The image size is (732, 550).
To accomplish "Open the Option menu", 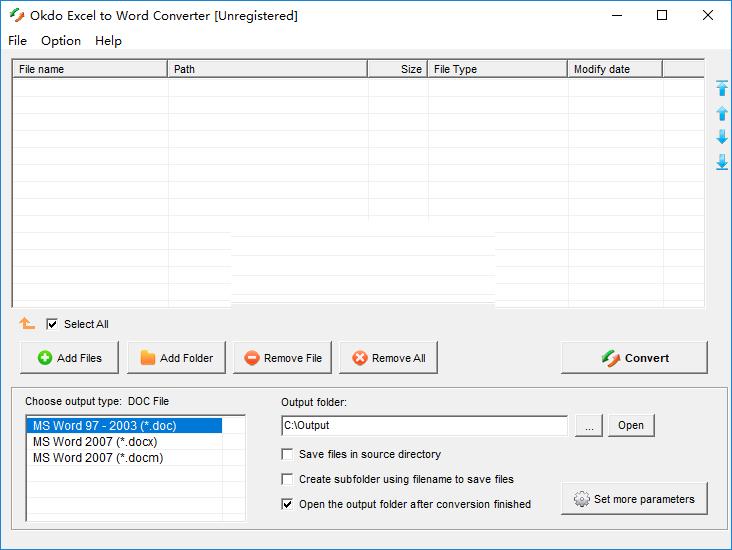I will 61,41.
